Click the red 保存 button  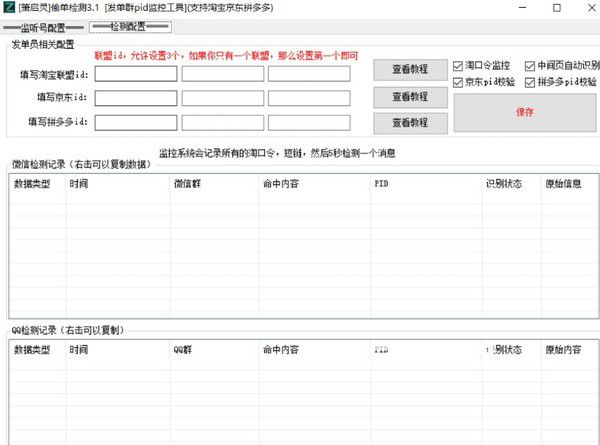click(525, 112)
